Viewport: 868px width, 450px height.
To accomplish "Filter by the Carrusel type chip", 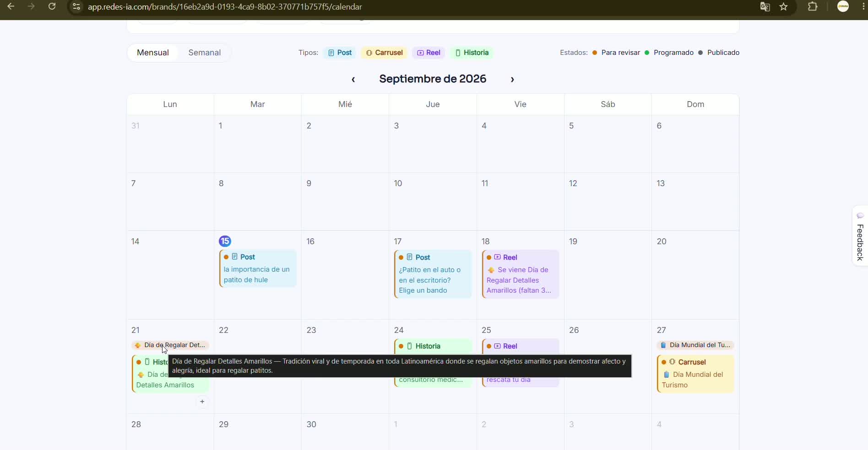I will [x=384, y=53].
